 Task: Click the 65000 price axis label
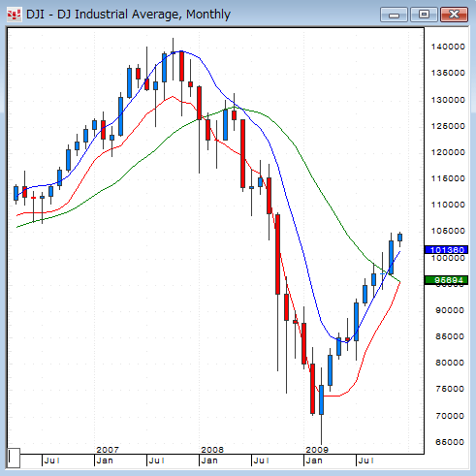(450, 442)
